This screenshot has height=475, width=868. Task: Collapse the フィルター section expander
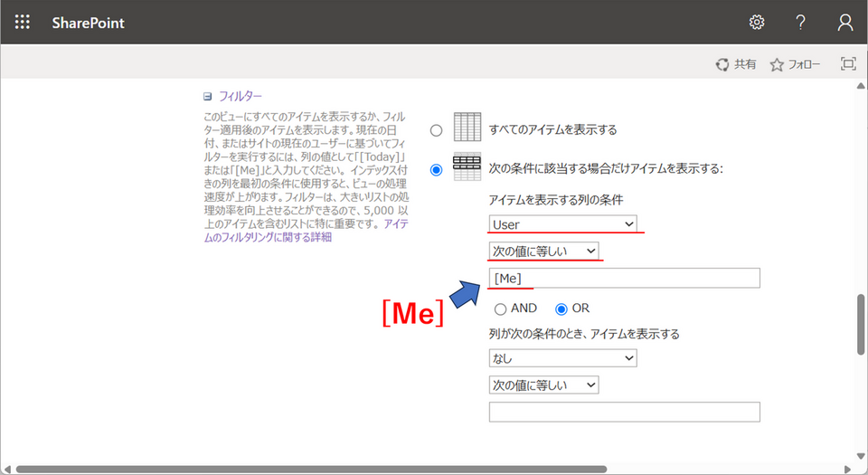[208, 96]
